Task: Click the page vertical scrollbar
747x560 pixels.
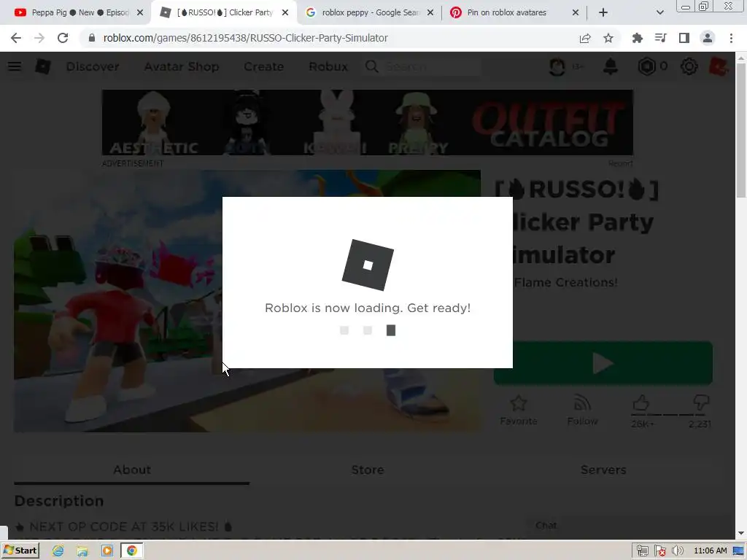Action: click(x=741, y=131)
